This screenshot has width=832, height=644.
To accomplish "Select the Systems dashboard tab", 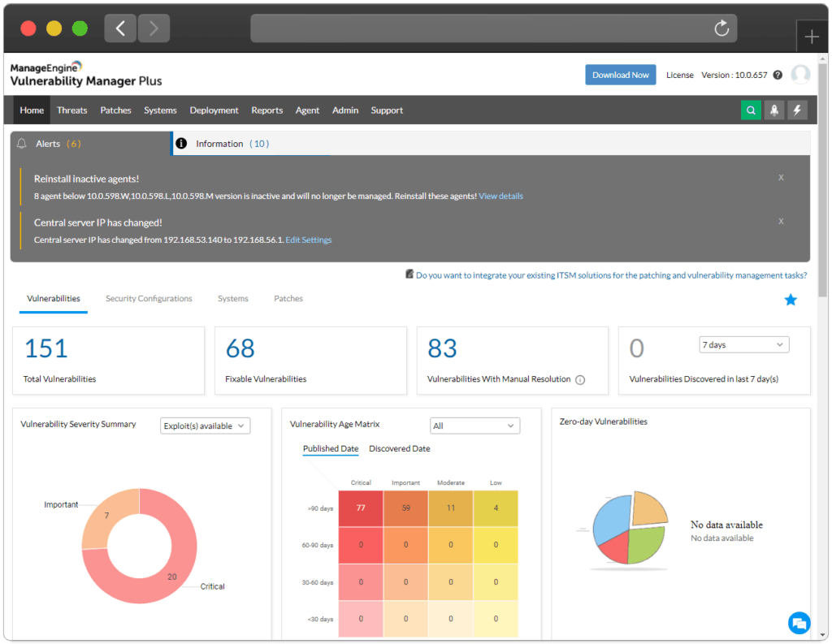I will (x=233, y=299).
